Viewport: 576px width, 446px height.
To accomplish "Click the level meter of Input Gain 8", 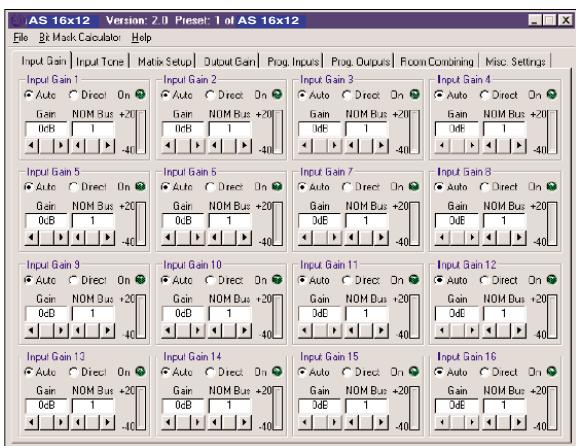I will [x=552, y=224].
